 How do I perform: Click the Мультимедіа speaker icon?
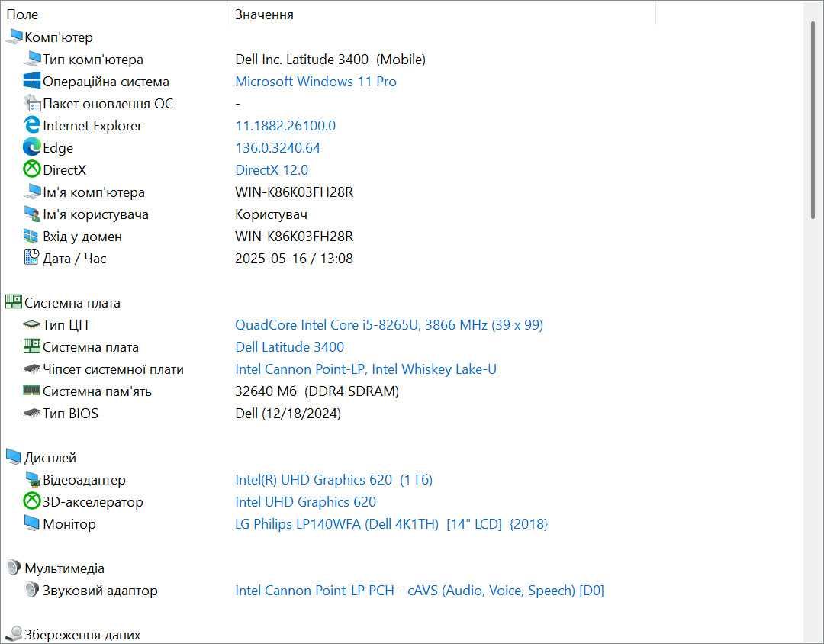coord(14,568)
